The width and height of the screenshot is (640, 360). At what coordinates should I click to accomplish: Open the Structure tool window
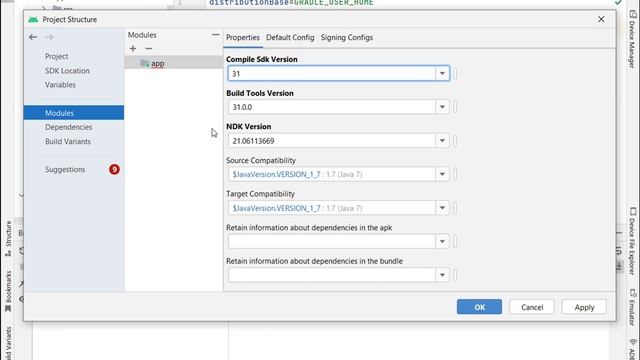[x=8, y=238]
